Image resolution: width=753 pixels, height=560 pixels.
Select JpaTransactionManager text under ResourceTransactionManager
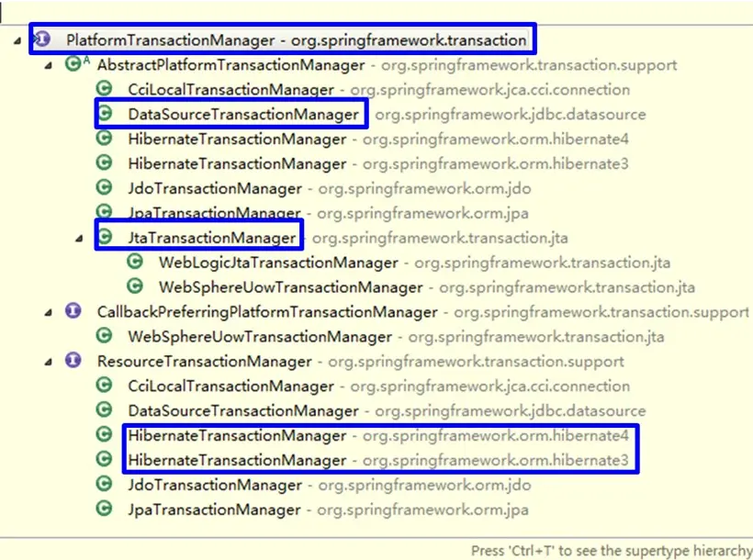(214, 510)
